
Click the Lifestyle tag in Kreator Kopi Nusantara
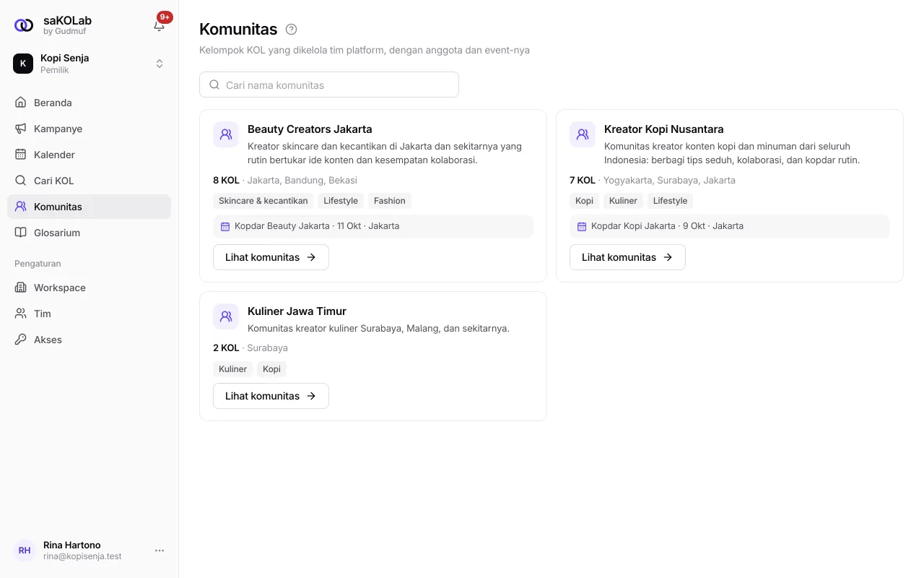670,201
